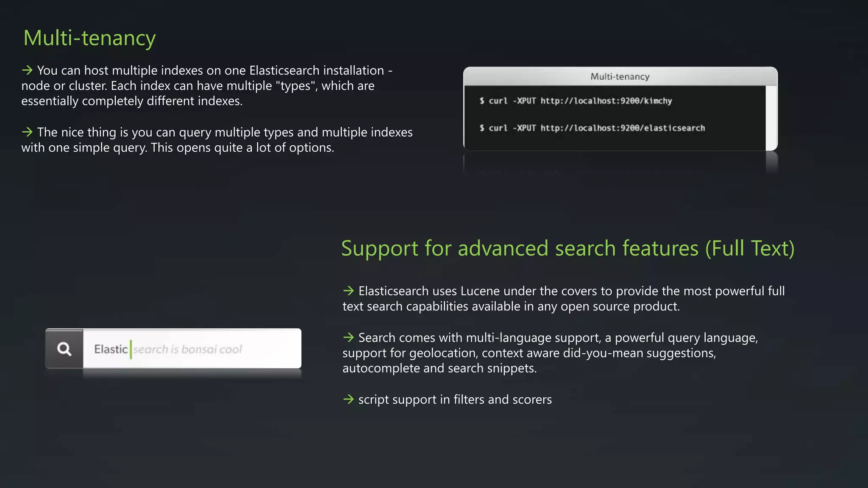Screen dimensions: 868x488
Task: Click arrow bullet before 'Elasticsearch uses Lucene'
Action: point(348,291)
